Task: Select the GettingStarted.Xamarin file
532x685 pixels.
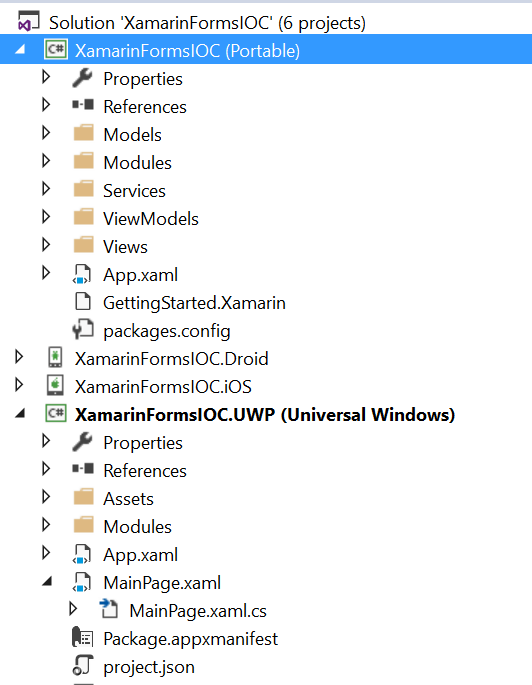Action: pos(194,303)
